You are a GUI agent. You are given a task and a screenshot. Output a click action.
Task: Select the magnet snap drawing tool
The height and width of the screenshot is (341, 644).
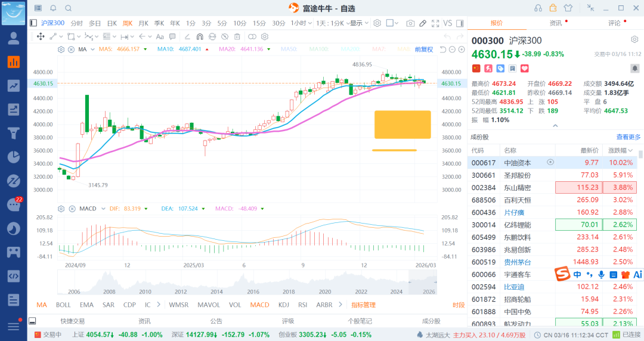[x=199, y=36]
